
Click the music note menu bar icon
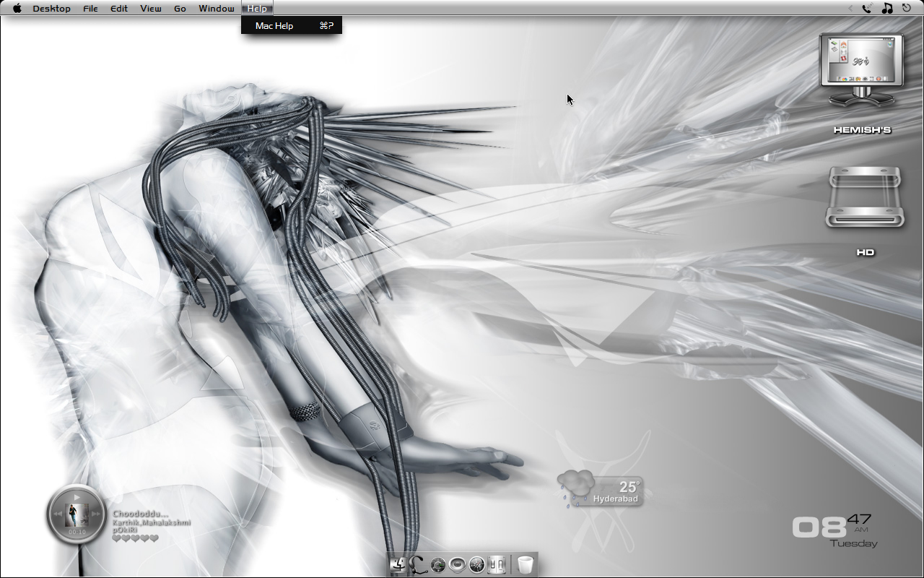[x=887, y=9]
